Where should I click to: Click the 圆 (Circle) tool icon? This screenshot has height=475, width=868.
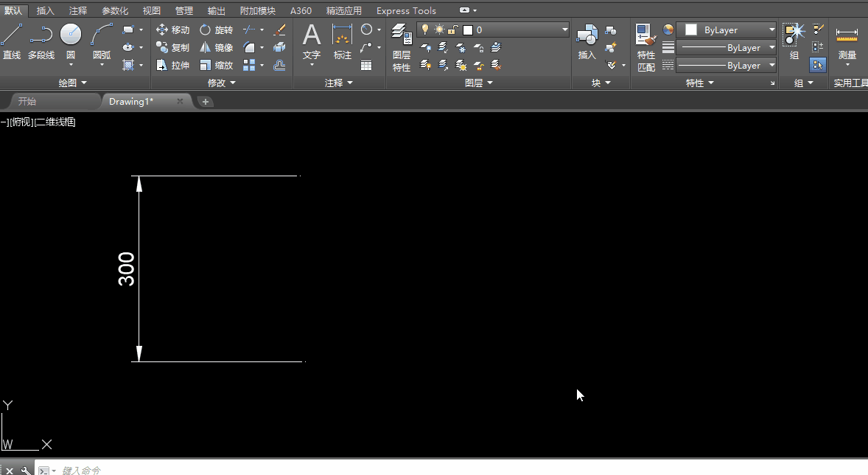point(71,37)
